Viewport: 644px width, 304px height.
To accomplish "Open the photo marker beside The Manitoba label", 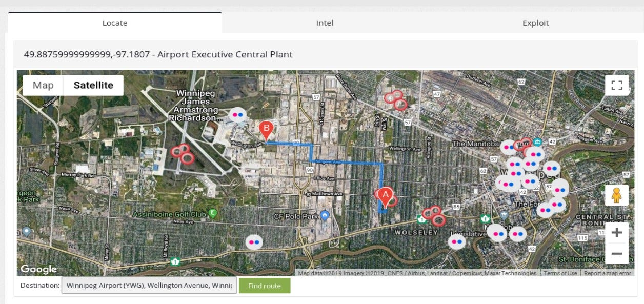I will pyautogui.click(x=508, y=148).
